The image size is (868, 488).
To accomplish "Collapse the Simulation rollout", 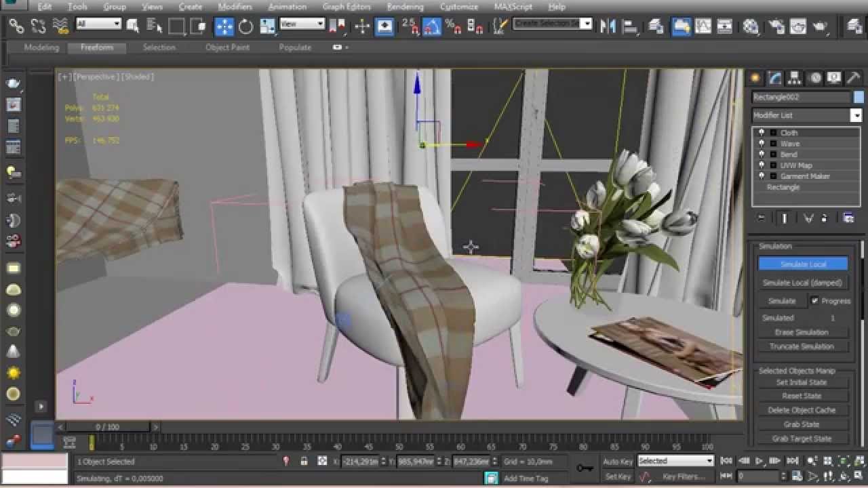I will [x=775, y=246].
